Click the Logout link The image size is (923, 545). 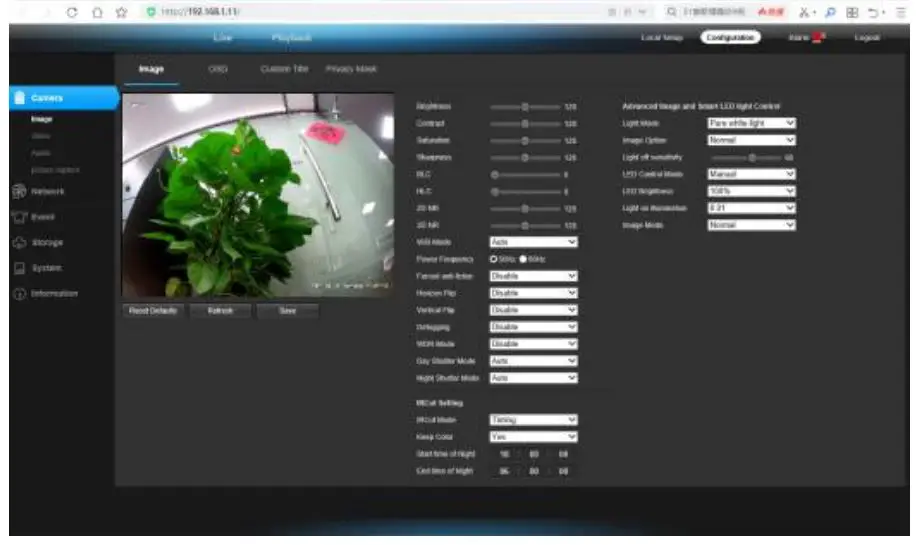coord(867,38)
